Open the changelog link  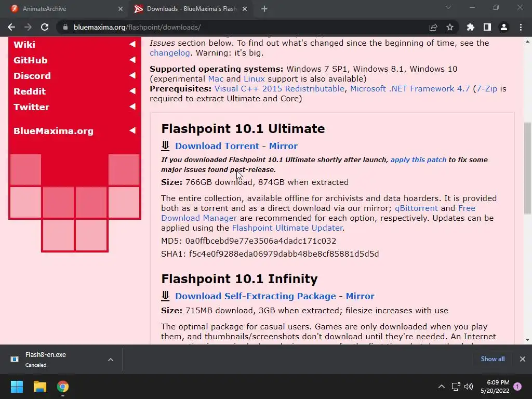tap(170, 53)
